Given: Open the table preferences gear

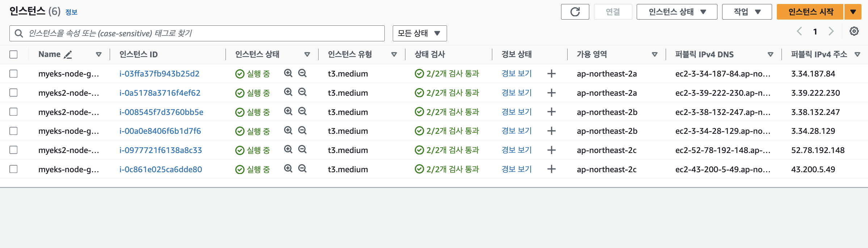Looking at the screenshot, I should (854, 31).
